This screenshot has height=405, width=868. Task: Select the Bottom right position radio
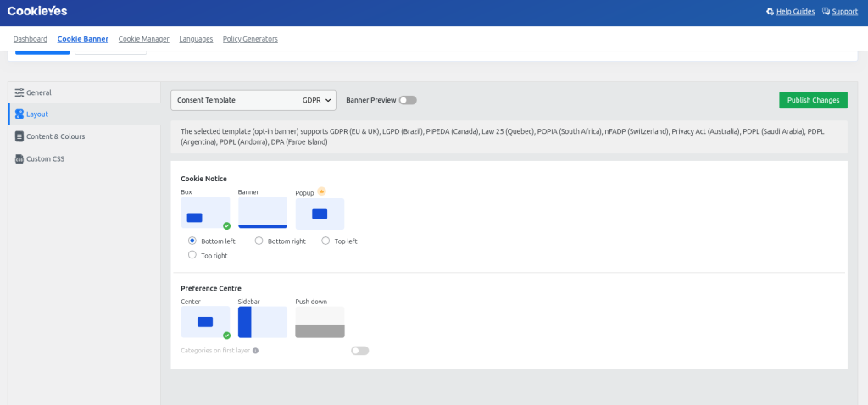pos(259,241)
